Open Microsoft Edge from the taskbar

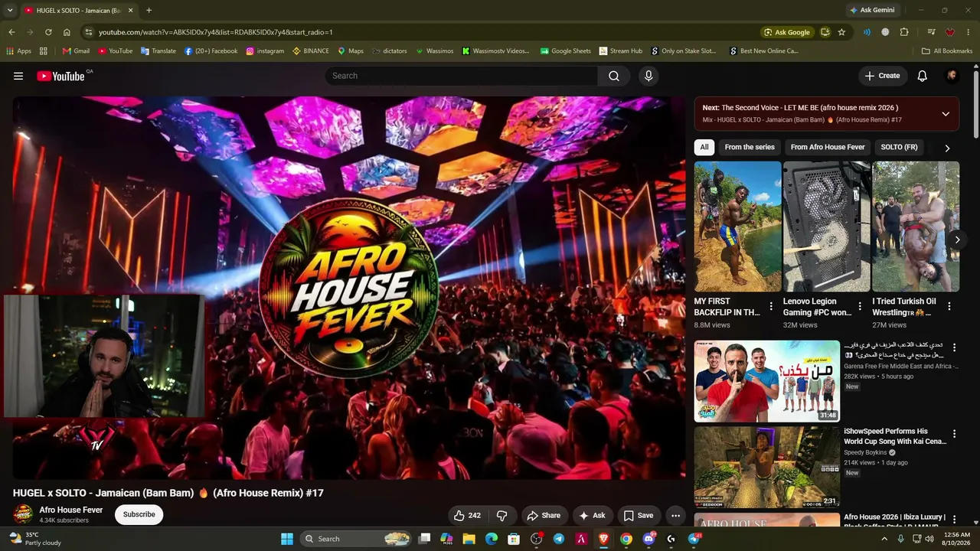pyautogui.click(x=492, y=539)
